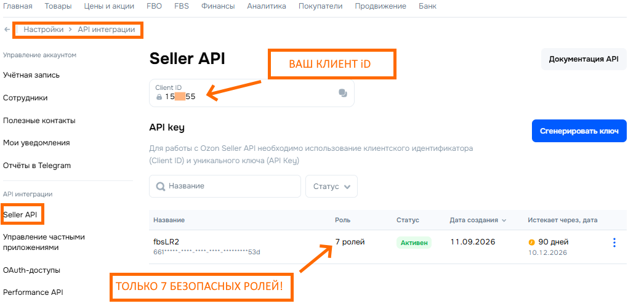The image size is (644, 306).
Task: Open OAuth-доступы page
Action: [31, 270]
